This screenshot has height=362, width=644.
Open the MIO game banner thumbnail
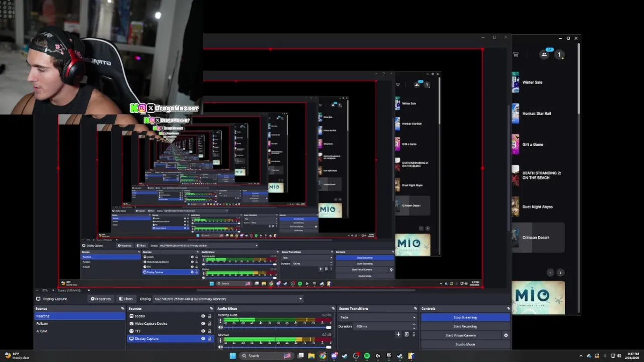[538, 298]
